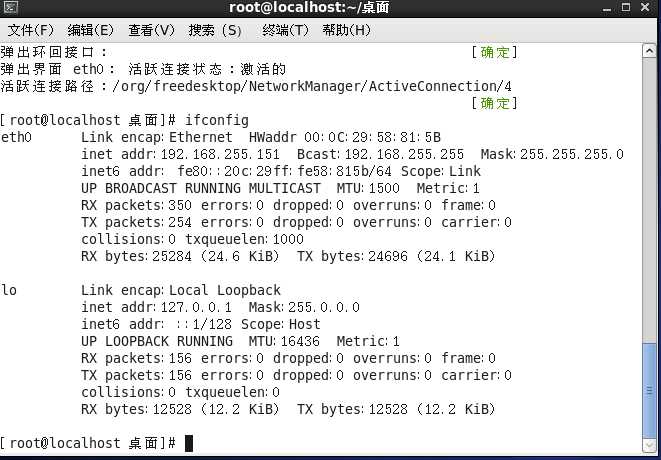The width and height of the screenshot is (661, 460).
Task: Click the scrollbar up arrow
Action: (x=651, y=51)
